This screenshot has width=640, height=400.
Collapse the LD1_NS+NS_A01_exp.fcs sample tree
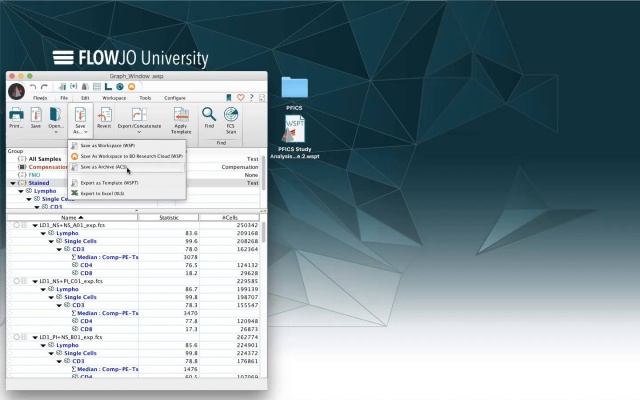point(35,225)
